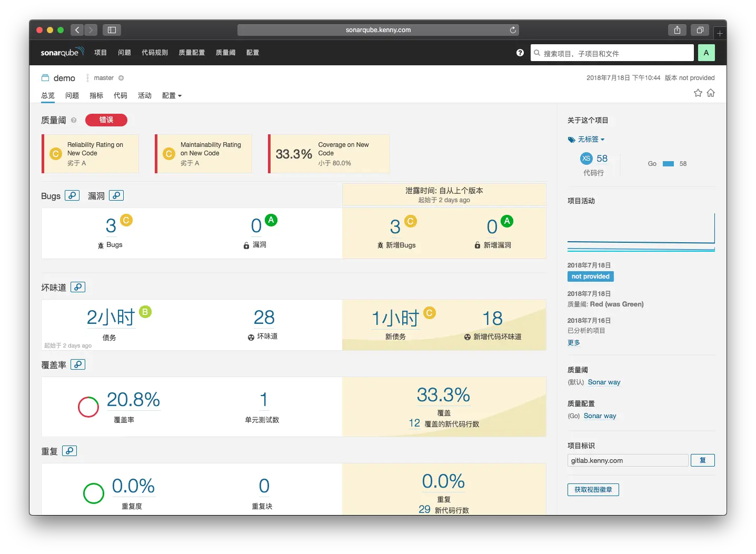Focus the search projects input field

[x=612, y=53]
